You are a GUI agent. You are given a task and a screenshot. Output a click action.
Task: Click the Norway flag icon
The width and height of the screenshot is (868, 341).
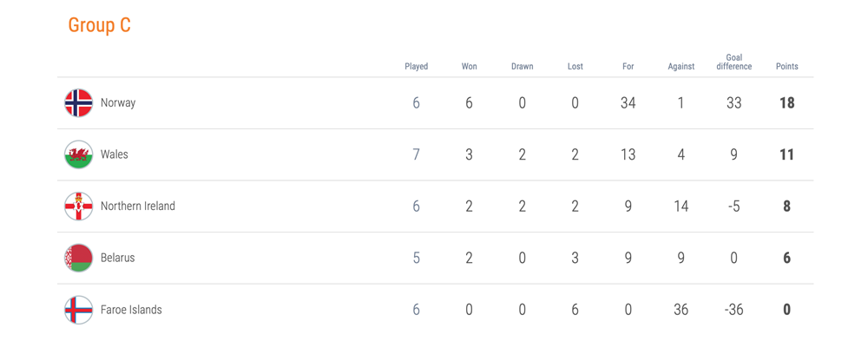point(79,103)
